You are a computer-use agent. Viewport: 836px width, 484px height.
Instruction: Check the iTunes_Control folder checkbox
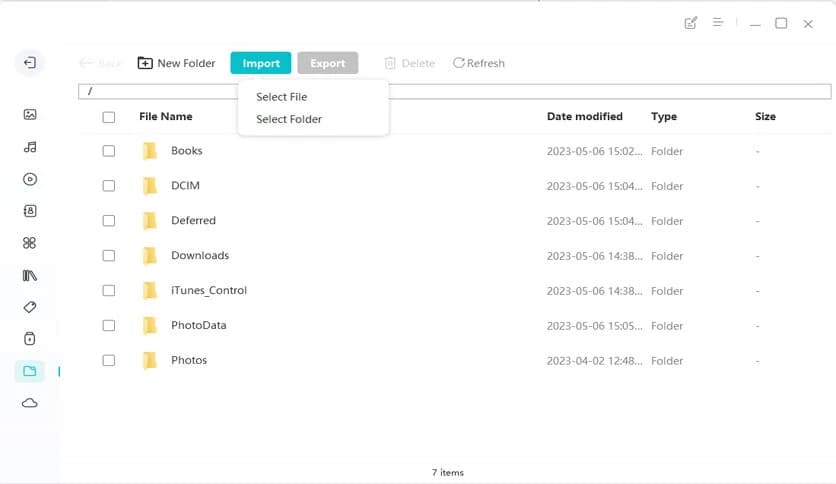(x=109, y=291)
